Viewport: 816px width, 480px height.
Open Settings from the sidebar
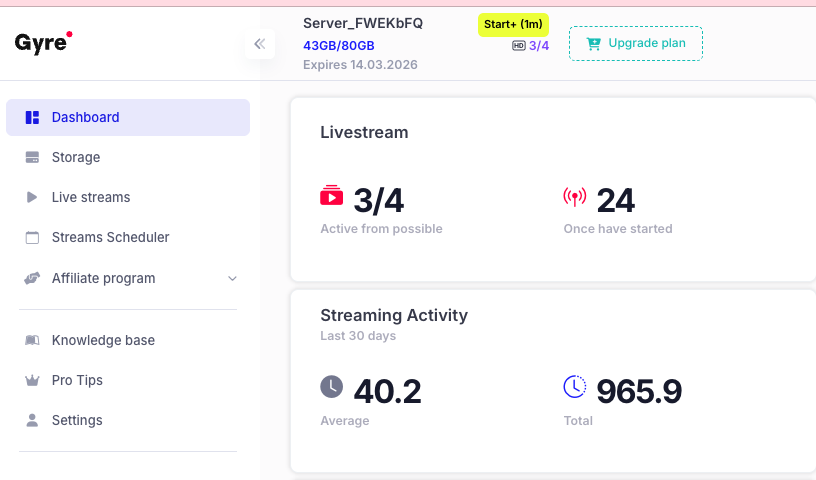click(x=77, y=420)
